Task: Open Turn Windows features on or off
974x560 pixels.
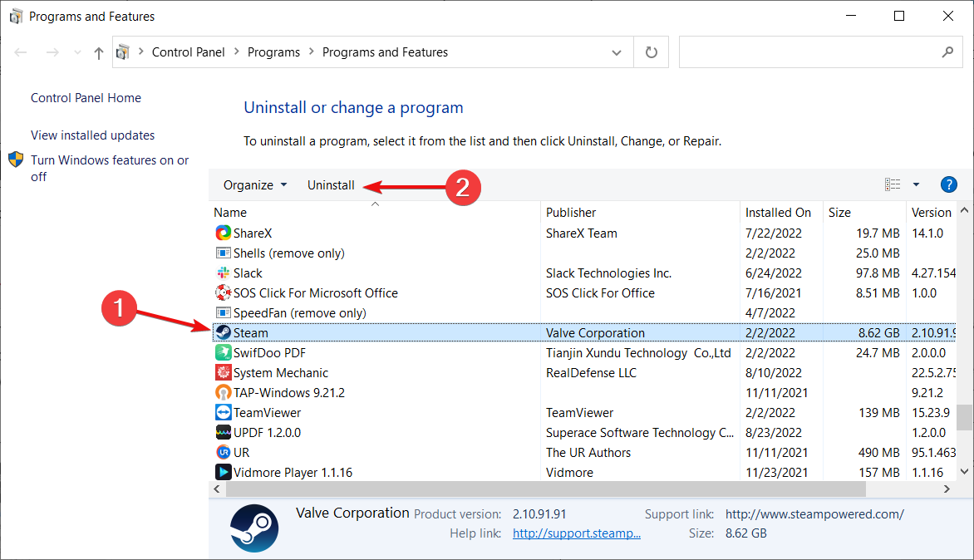Action: [x=110, y=168]
